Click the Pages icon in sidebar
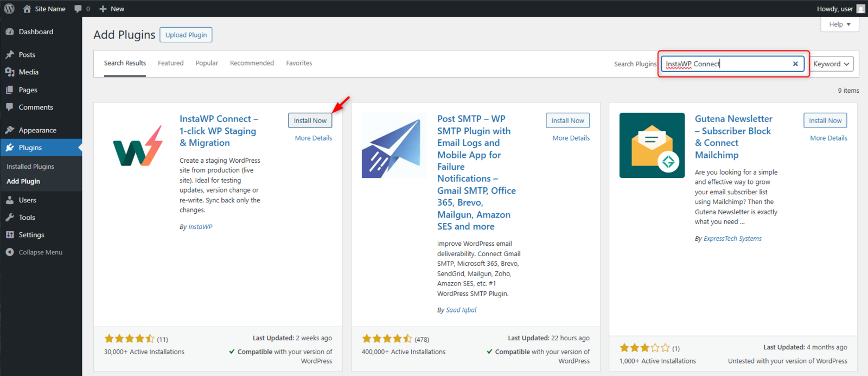Viewport: 868px width, 376px height. (10, 90)
